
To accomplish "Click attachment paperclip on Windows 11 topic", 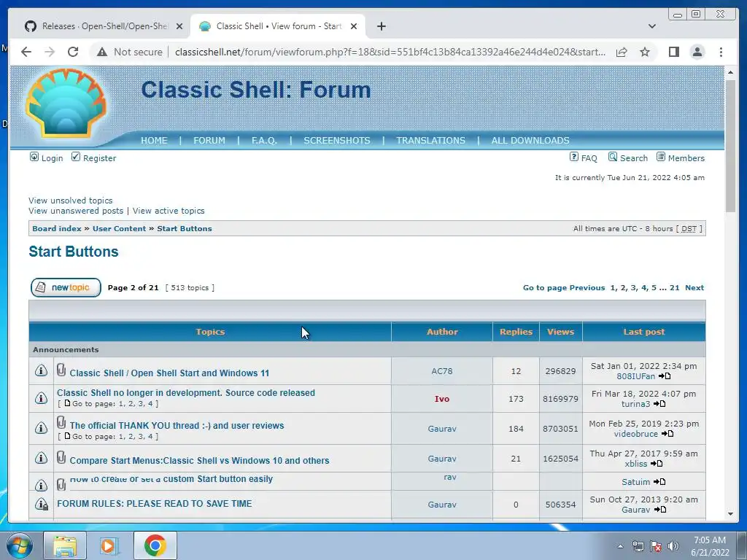I will [61, 370].
